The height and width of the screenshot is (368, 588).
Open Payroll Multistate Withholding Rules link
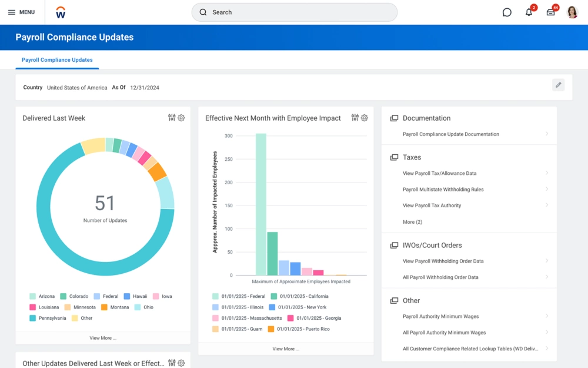pos(443,190)
